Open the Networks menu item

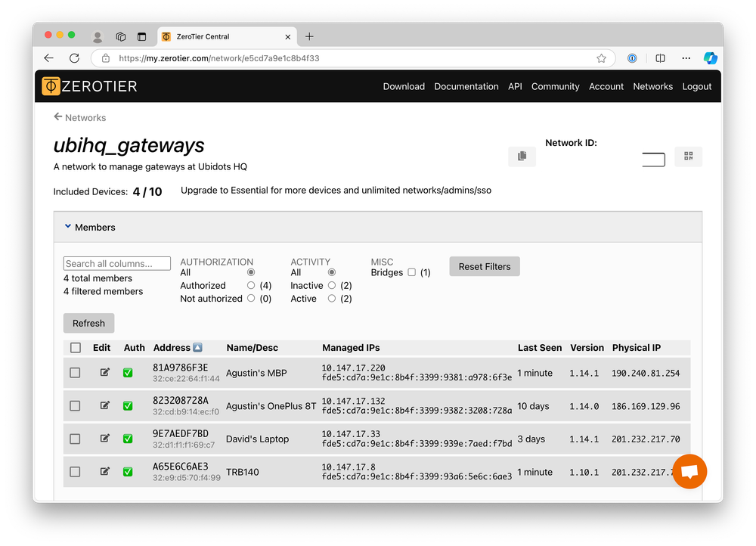[652, 86]
